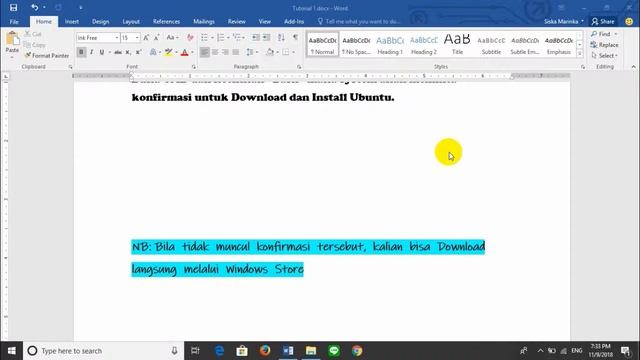Apply the Heading 1 style
Screen dimensions: 640x360
(x=390, y=44)
